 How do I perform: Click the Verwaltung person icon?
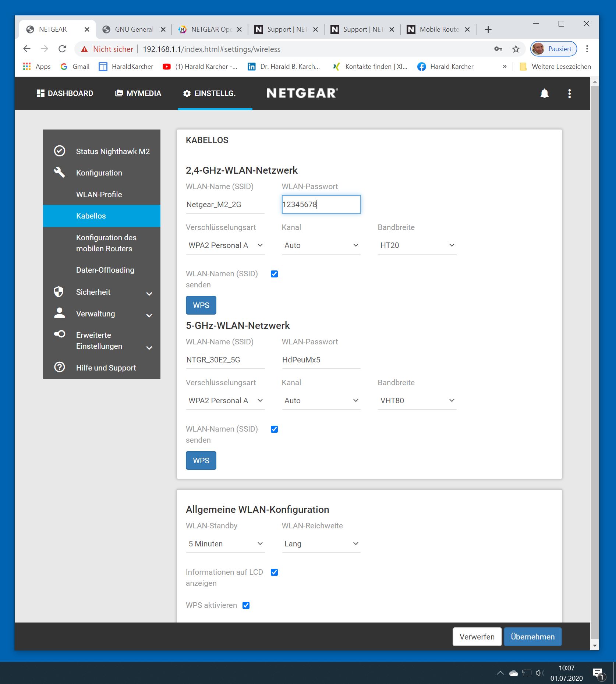tap(60, 313)
